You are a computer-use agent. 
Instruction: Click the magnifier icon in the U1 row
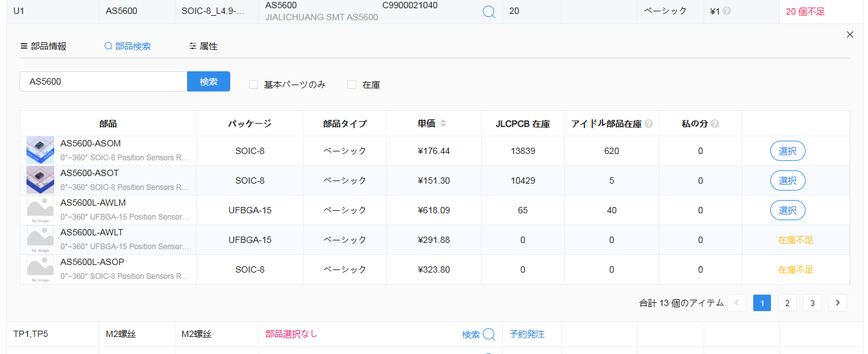[489, 11]
